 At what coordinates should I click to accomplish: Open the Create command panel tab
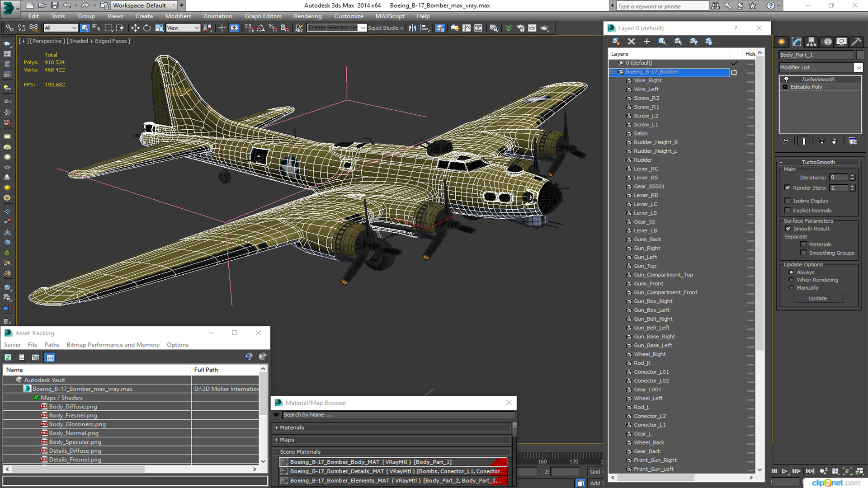click(x=782, y=42)
